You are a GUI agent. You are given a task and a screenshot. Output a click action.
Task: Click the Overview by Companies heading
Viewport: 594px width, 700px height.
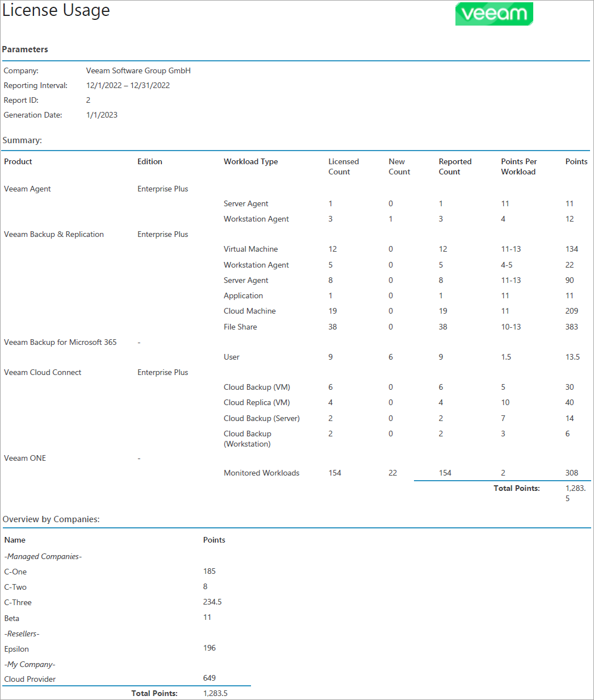pos(51,519)
